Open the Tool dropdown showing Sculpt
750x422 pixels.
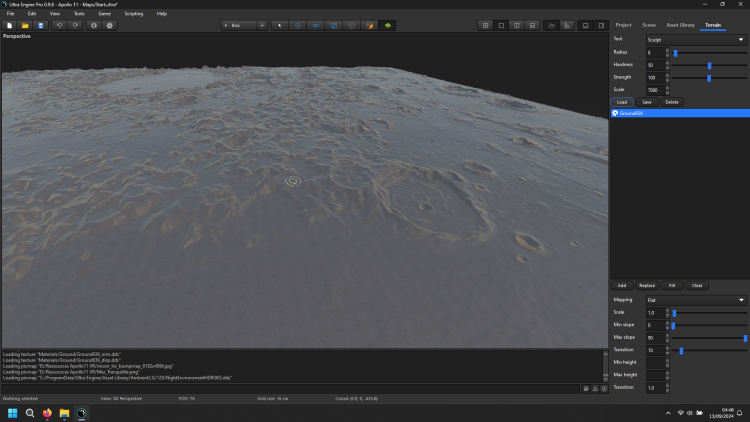696,39
